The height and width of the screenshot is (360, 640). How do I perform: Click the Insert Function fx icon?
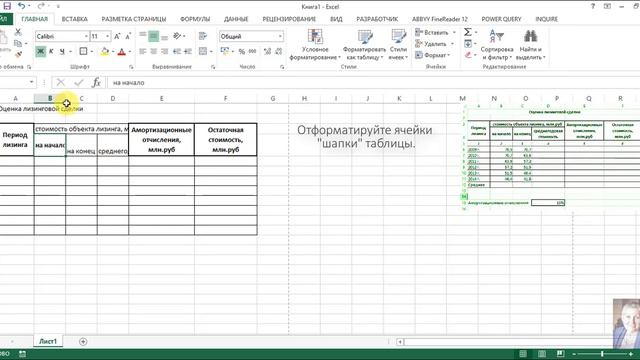(96, 82)
